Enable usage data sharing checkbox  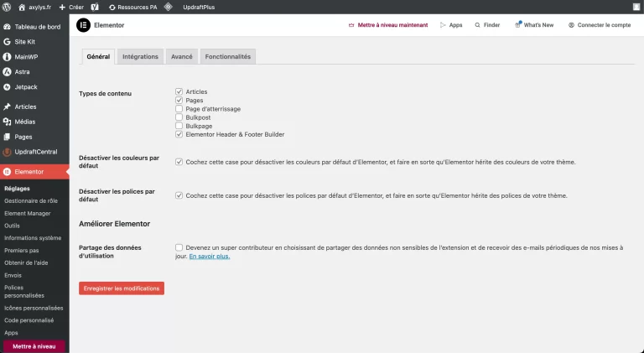coord(179,247)
